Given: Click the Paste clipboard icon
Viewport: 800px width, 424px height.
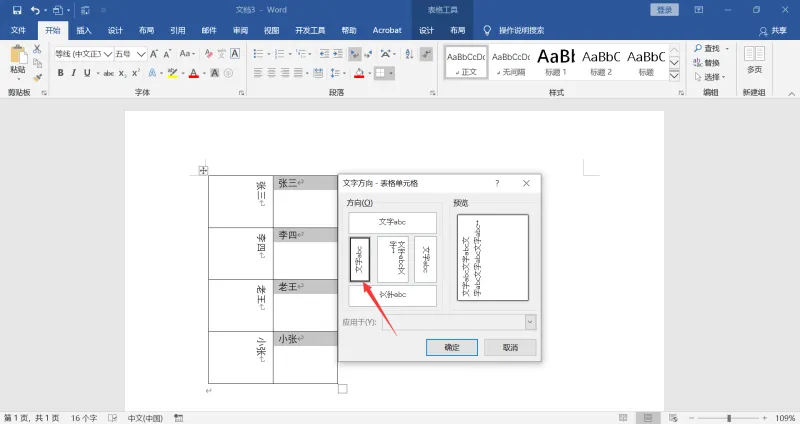Looking at the screenshot, I should point(18,55).
